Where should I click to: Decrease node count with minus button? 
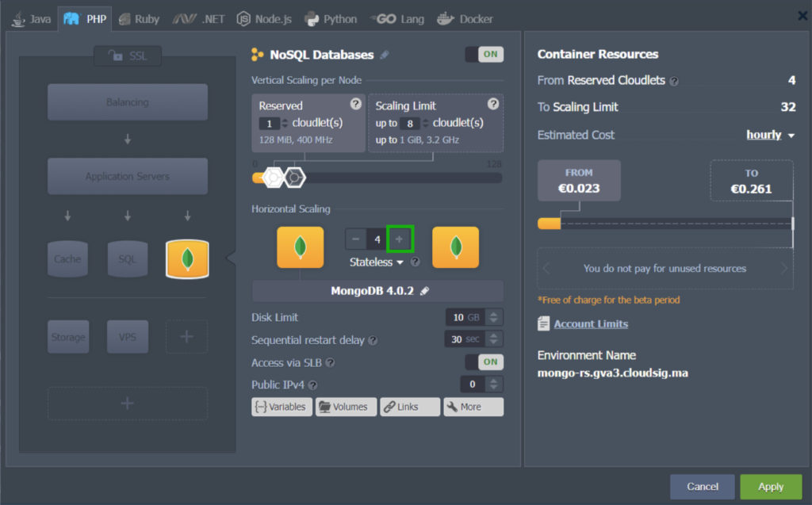click(356, 239)
